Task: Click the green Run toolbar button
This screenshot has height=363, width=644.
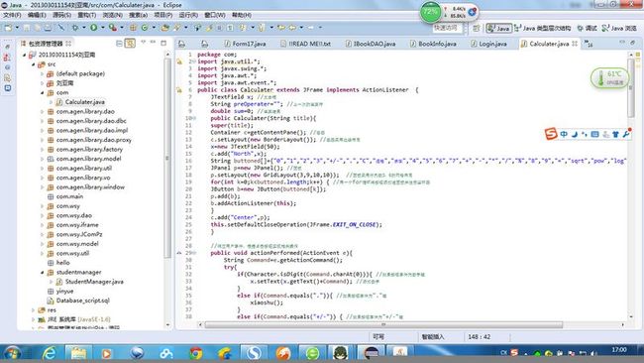Action: click(x=94, y=28)
